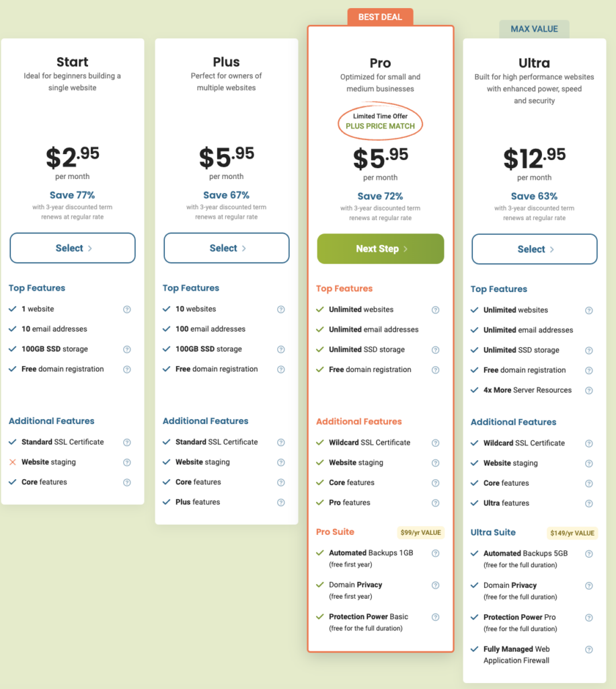The height and width of the screenshot is (689, 616).
Task: Show tooltip for Protection Power Basic
Action: 435,617
